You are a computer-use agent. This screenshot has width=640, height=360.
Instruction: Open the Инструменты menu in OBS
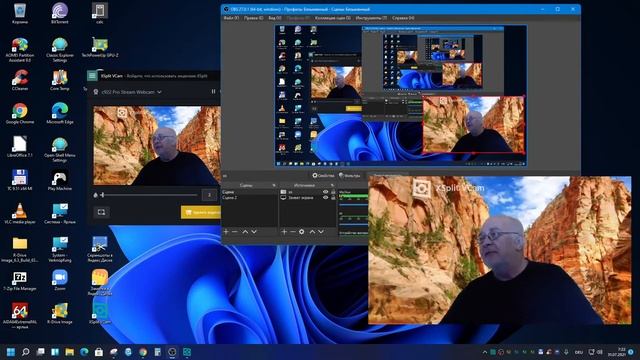371,18
